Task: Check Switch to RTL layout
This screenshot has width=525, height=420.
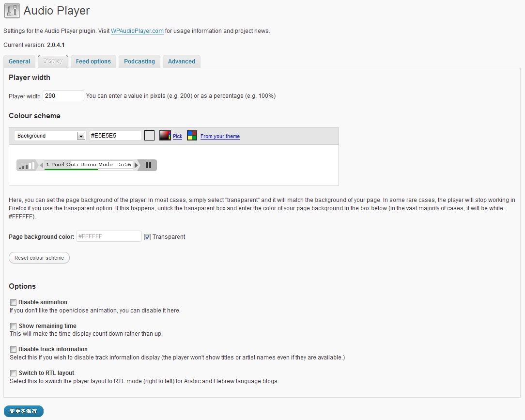Action: pyautogui.click(x=13, y=373)
